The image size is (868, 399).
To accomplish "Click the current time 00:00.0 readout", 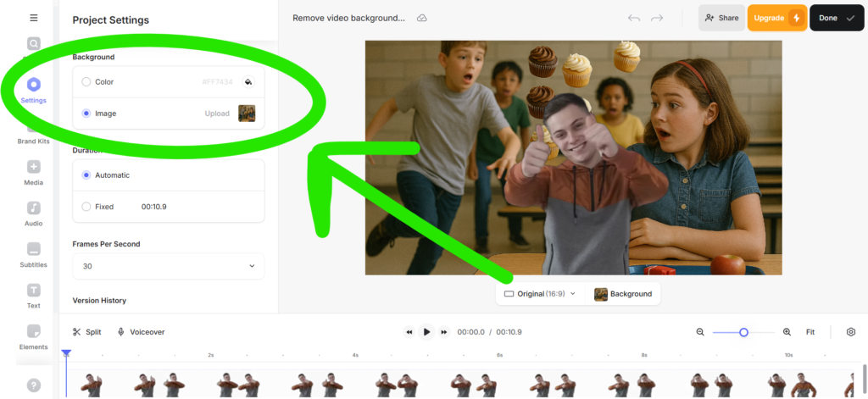I will tap(470, 332).
